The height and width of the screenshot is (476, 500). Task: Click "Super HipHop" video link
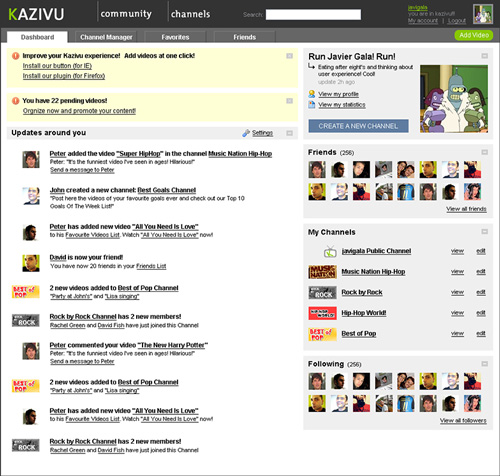[x=140, y=154]
